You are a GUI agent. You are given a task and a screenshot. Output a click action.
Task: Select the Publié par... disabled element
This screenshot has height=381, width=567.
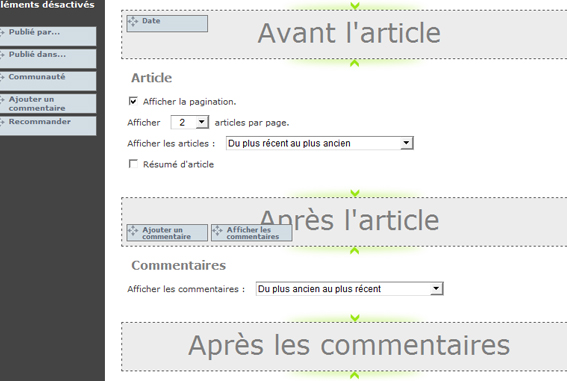tap(48, 36)
